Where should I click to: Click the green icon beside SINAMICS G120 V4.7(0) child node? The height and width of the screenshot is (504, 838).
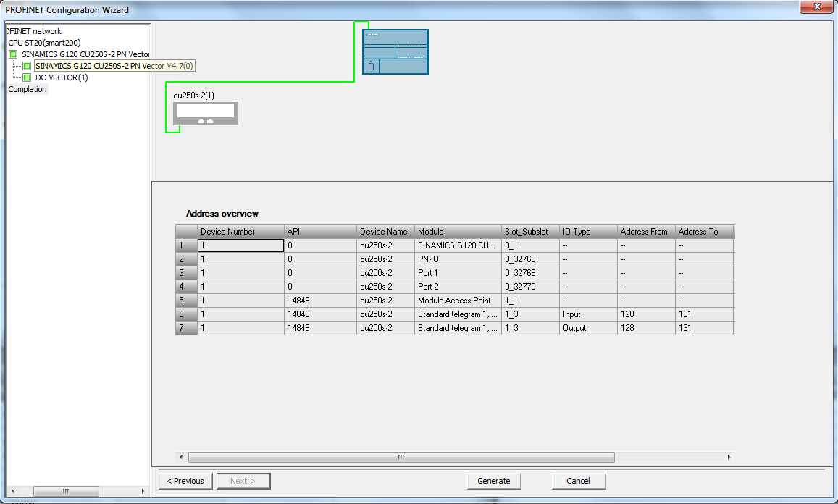point(27,67)
